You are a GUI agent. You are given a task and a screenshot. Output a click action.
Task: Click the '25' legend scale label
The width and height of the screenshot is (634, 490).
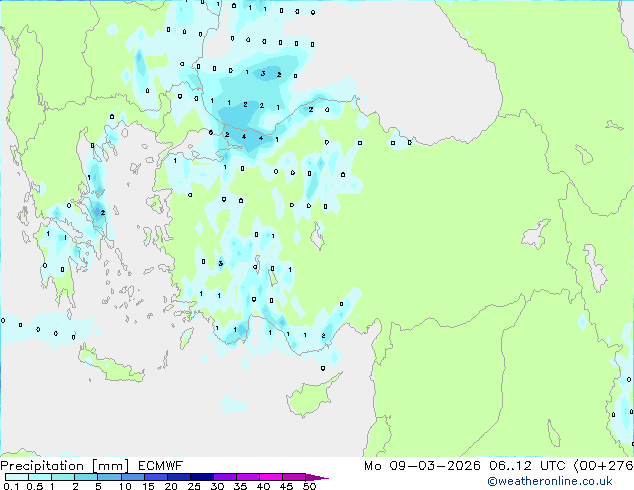[194, 486]
